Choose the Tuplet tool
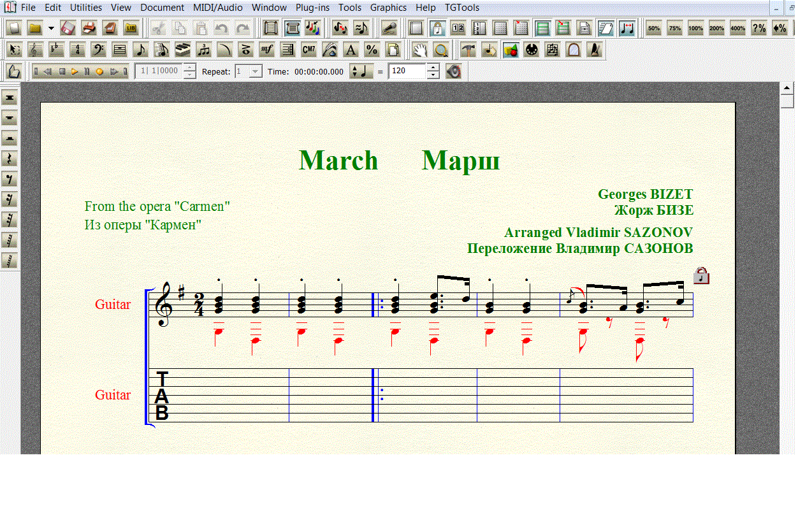This screenshot has height=518, width=812. tap(203, 50)
